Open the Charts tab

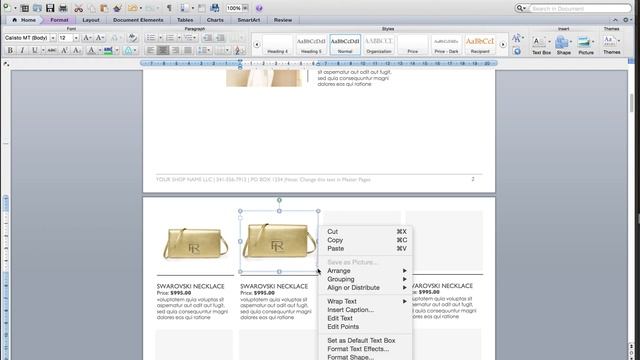215,20
